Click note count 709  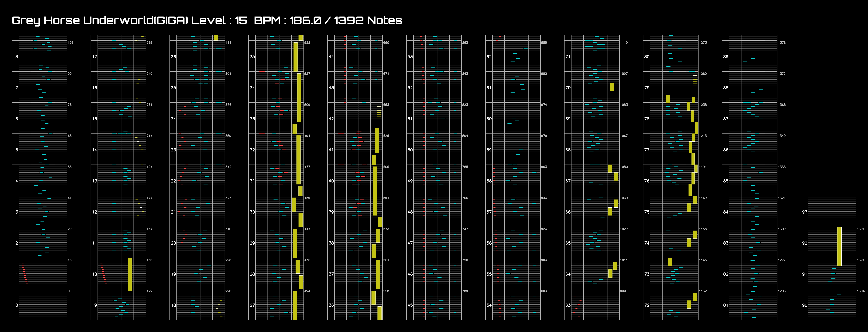coord(465,291)
